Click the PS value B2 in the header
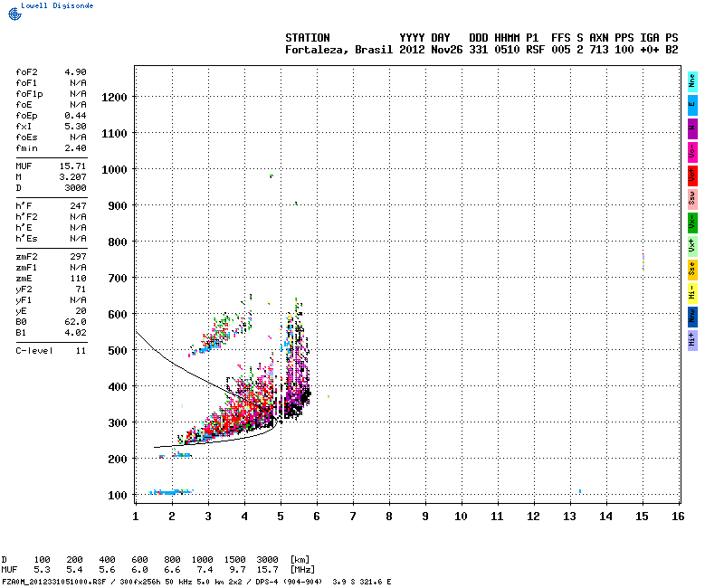This screenshot has height=588, width=724. pos(672,50)
